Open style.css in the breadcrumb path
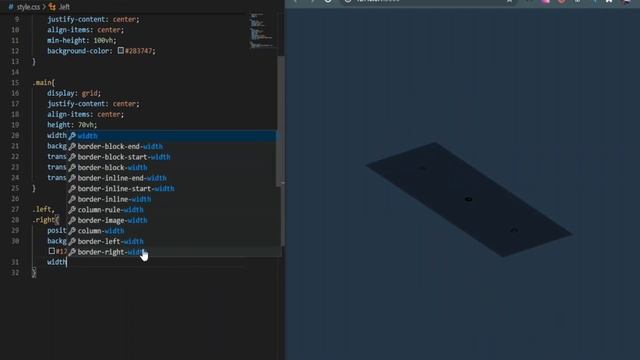The width and height of the screenshot is (640, 360). click(x=29, y=7)
